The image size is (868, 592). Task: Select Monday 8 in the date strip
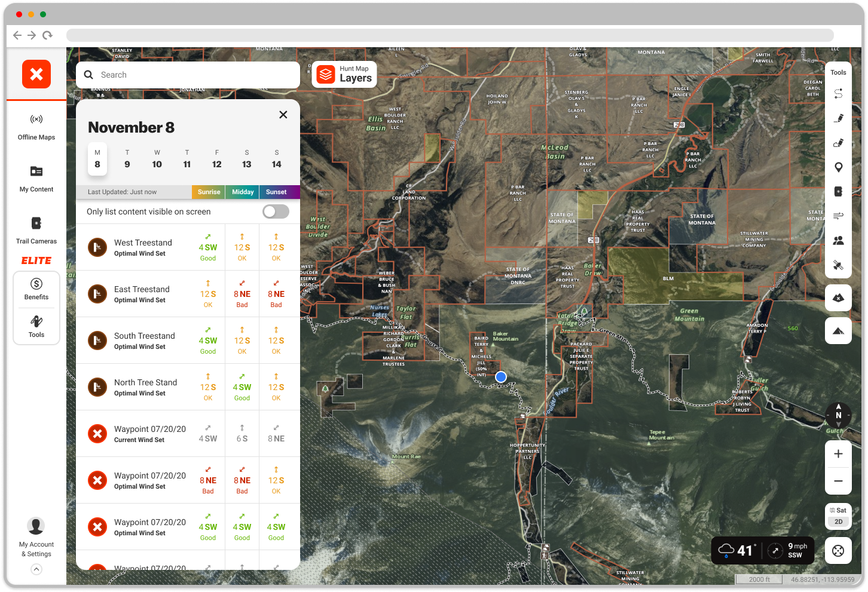[x=97, y=159]
